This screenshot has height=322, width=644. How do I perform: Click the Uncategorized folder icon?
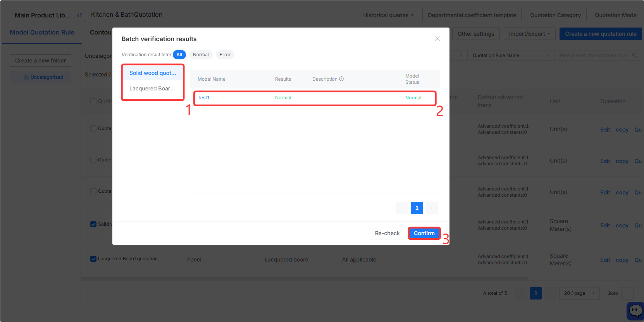tap(26, 77)
